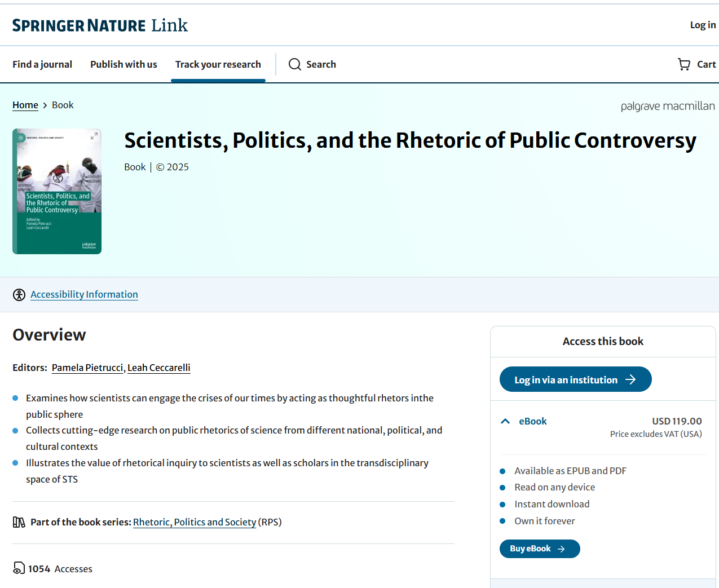Screen dimensions: 719x588
Task: Open the Rhetoric, Politics and Society series
Action: (194, 522)
